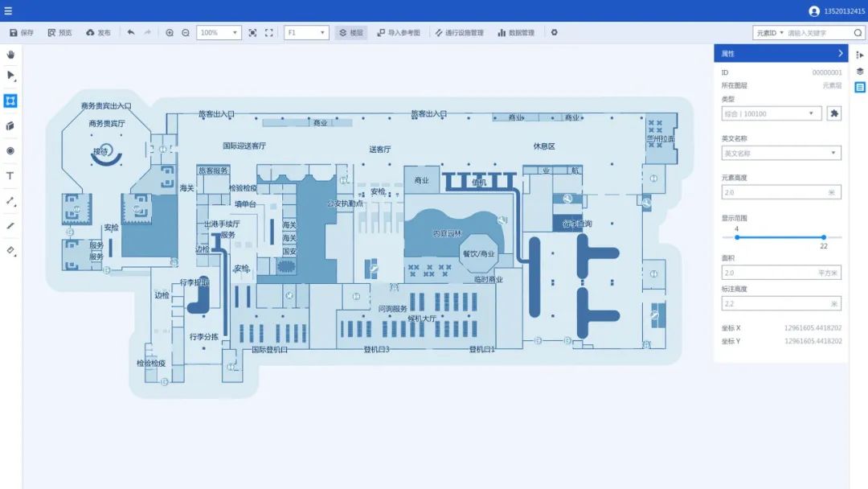Toggle the 楼层 floors panel button
This screenshot has width=868, height=489.
[x=350, y=32]
